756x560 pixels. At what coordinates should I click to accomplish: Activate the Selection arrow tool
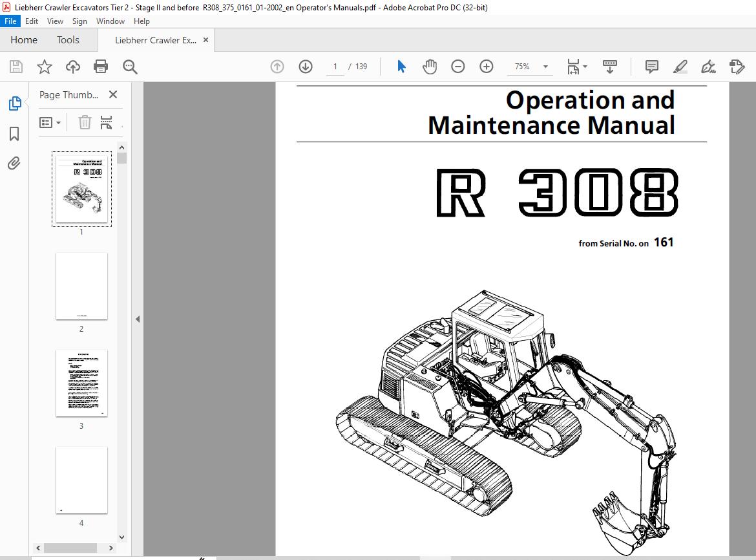pos(401,67)
